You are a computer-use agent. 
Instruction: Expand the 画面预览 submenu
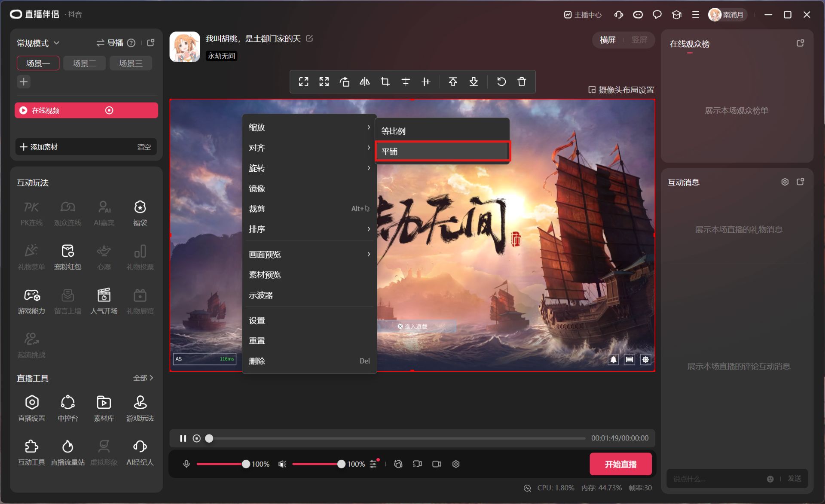309,254
